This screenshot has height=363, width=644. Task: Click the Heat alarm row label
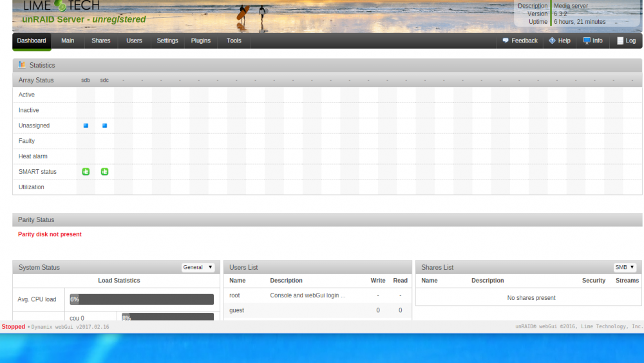coord(33,156)
